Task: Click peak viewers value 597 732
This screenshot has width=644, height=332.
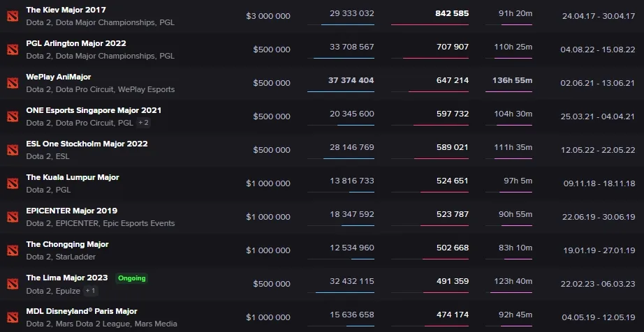Action: click(452, 114)
